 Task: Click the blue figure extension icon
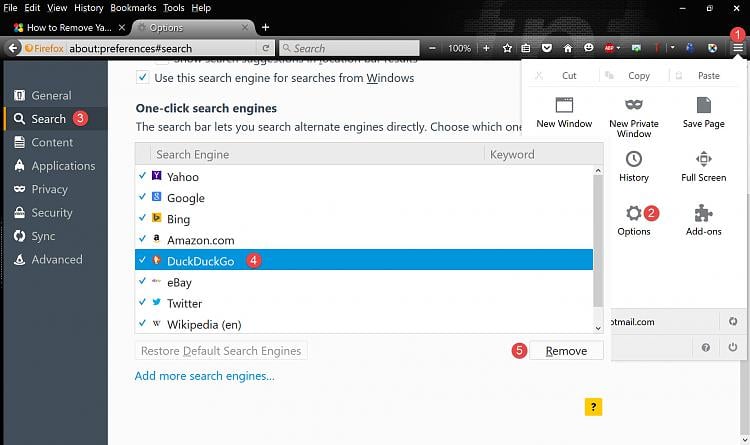point(690,48)
